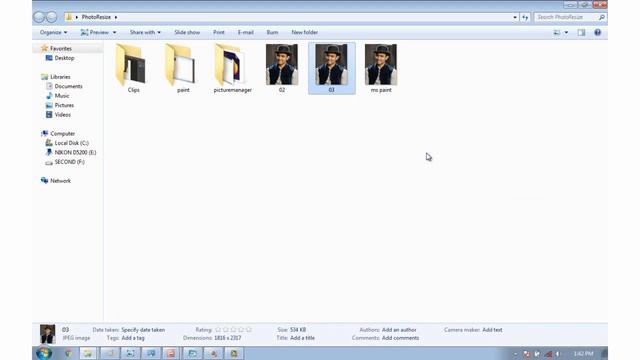Click the Dimensions value 1816 x 2317
The height and width of the screenshot is (360, 640).
pyautogui.click(x=228, y=338)
